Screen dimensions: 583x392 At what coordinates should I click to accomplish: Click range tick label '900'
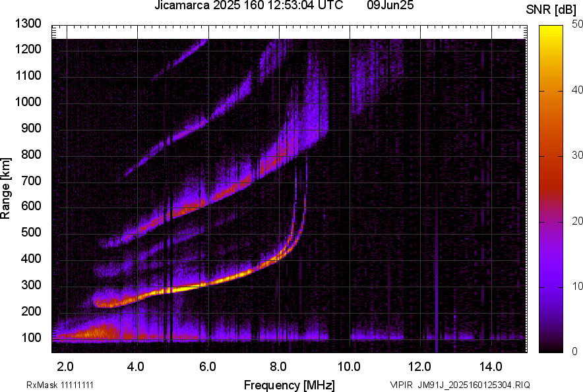31,128
